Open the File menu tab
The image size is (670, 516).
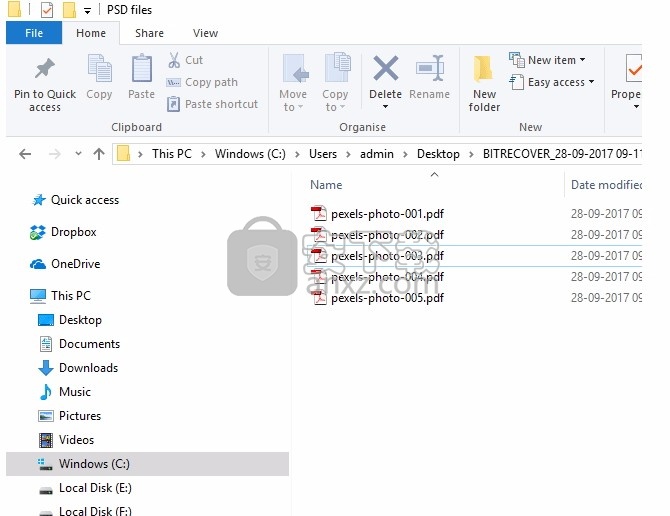34,33
